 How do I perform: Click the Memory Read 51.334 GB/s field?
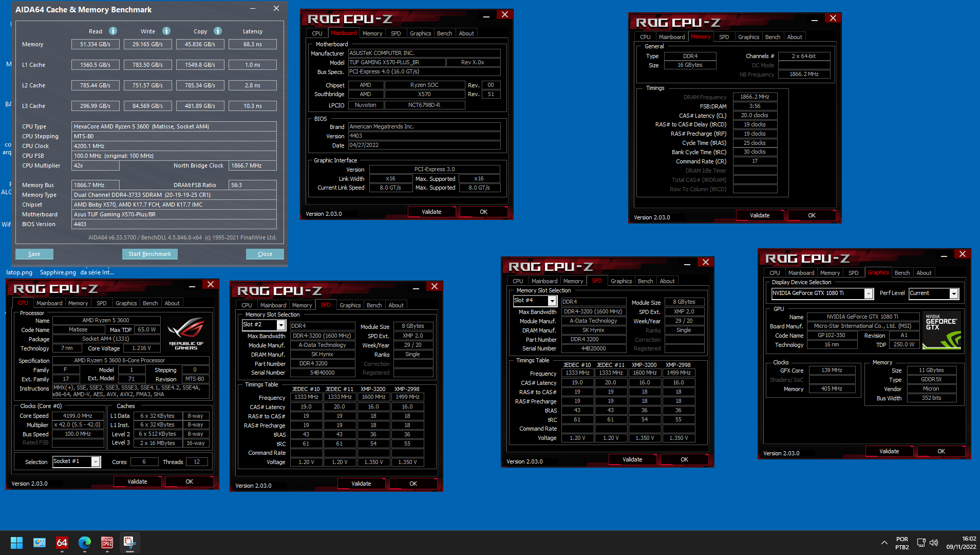(x=95, y=44)
